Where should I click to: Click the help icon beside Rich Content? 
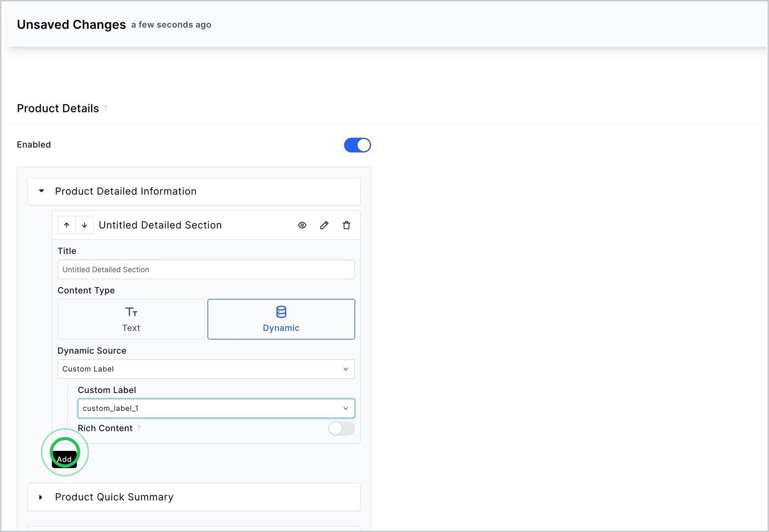click(x=139, y=428)
